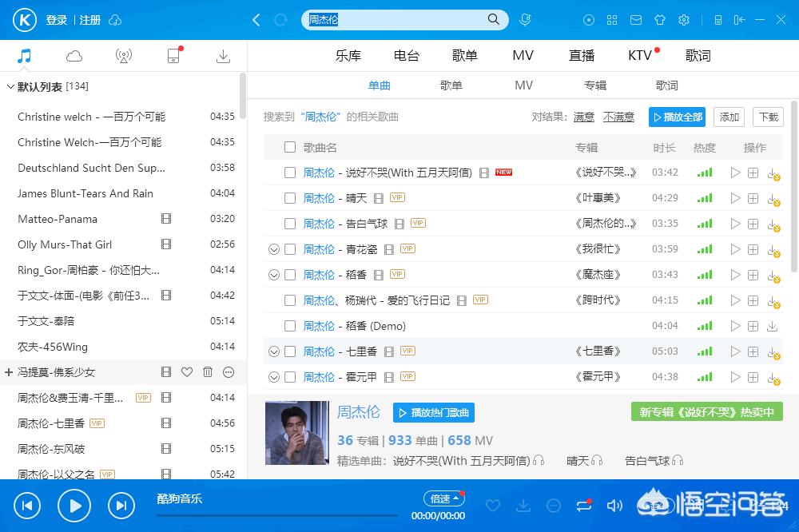
Task: Switch to the 电台 tab
Action: (406, 56)
